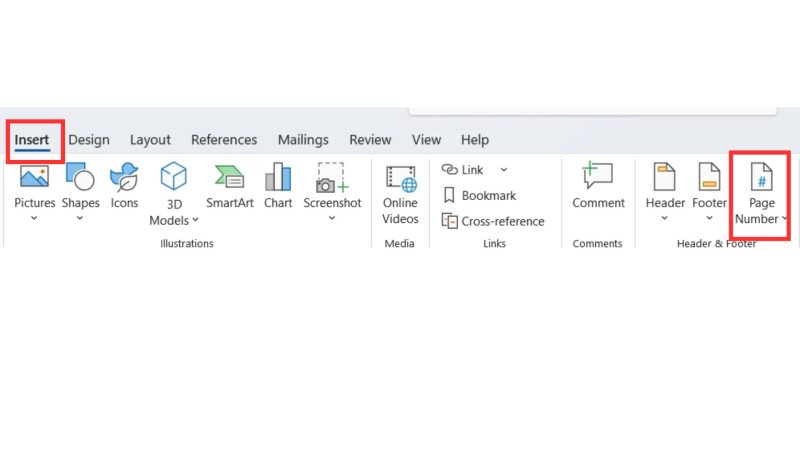Switch to the Review tab
The width and height of the screenshot is (800, 450).
tap(370, 140)
